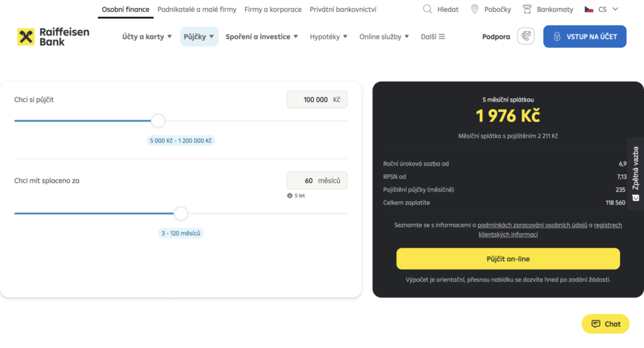
Task: Expand the Spoření a investice menu
Action: (262, 36)
